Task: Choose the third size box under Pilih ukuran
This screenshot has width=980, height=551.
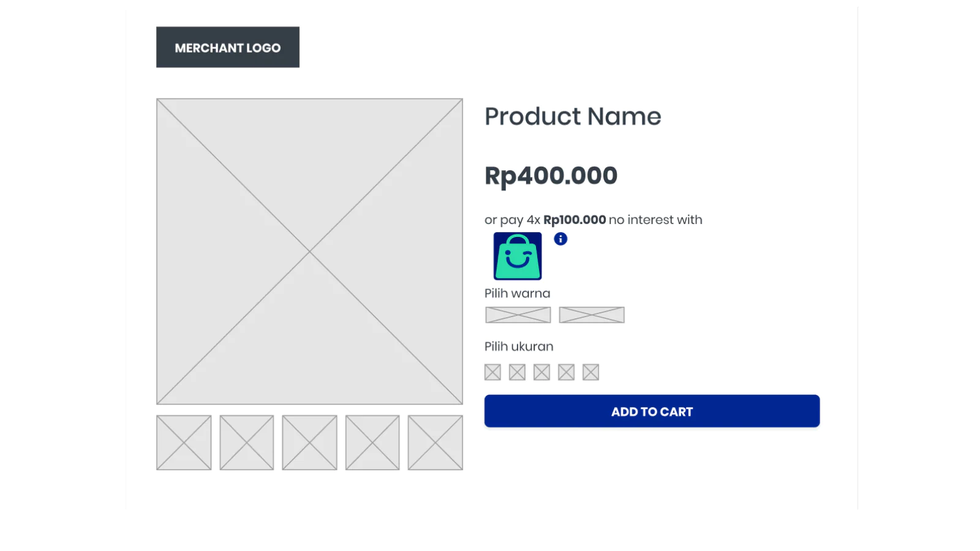Action: (541, 372)
